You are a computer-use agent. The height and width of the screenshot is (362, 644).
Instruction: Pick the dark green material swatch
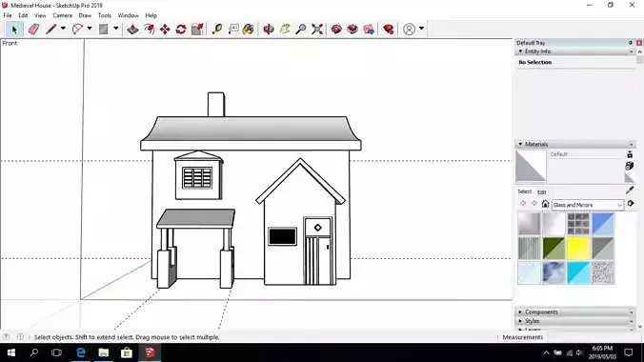coord(553,249)
